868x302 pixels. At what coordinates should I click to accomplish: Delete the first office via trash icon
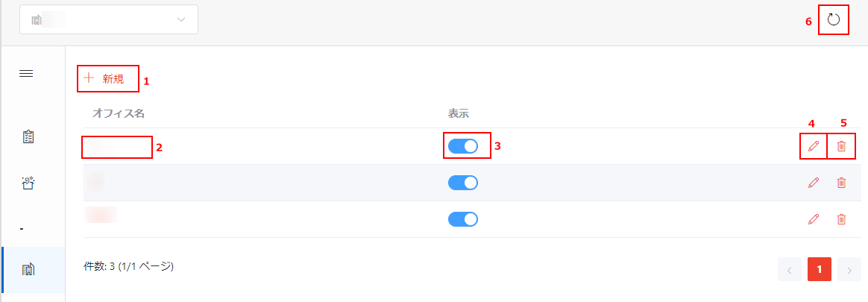tap(841, 146)
